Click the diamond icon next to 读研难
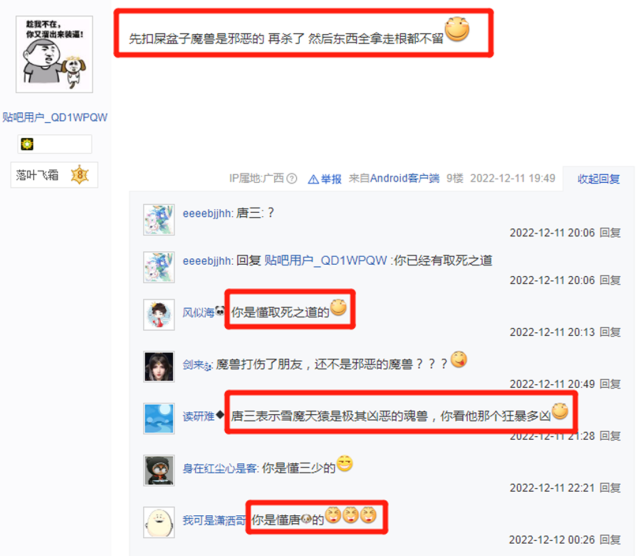The width and height of the screenshot is (641, 556). coord(220,415)
